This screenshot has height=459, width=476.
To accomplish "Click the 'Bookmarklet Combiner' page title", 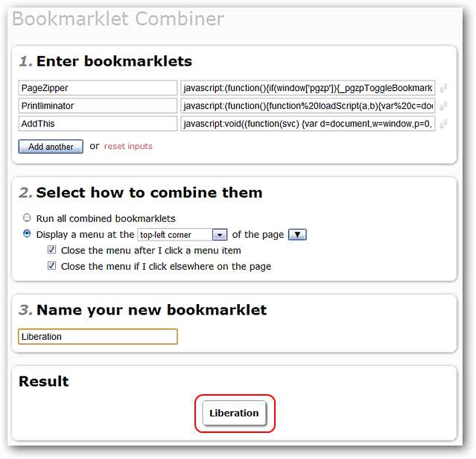I will click(118, 19).
